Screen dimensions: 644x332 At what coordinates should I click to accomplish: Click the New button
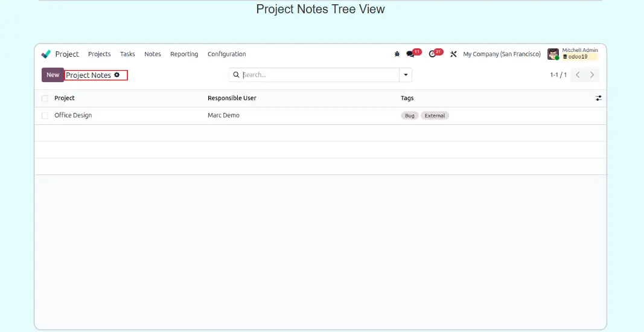(53, 75)
